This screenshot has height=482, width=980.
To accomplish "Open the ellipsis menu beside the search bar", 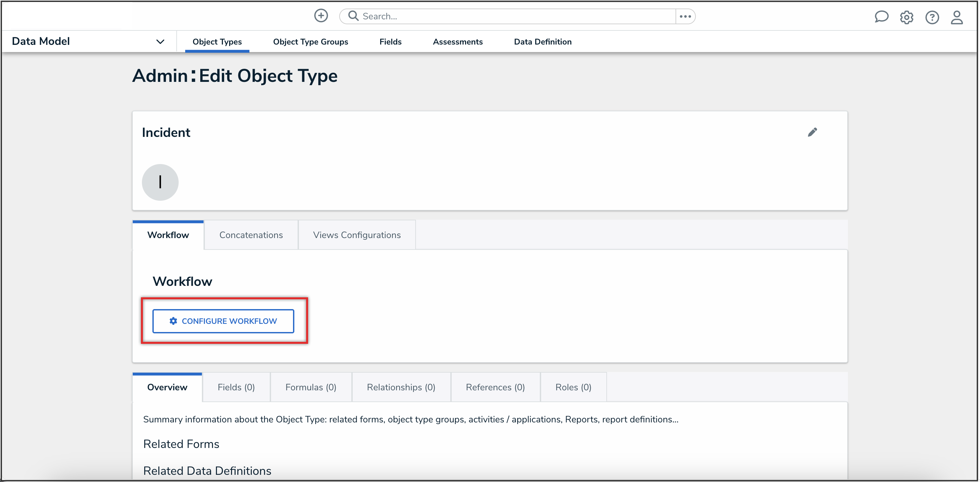I will pyautogui.click(x=685, y=16).
